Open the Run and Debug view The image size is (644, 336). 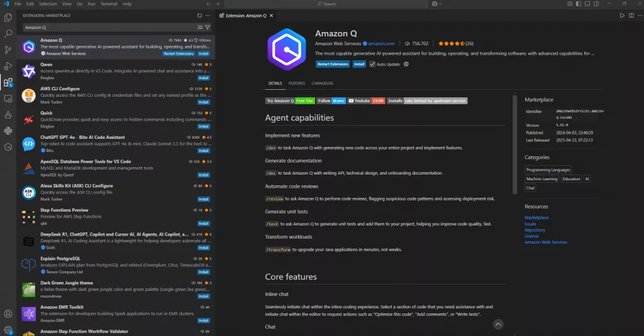coord(8,66)
